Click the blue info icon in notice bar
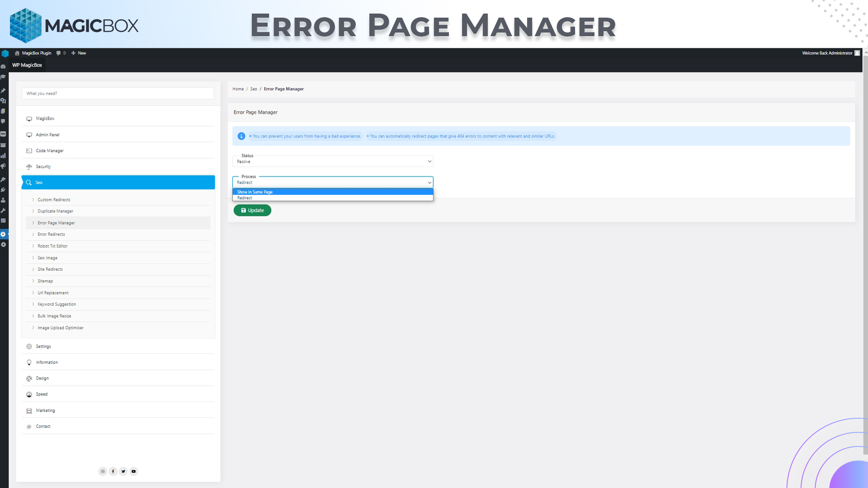The width and height of the screenshot is (868, 488). coord(241,136)
